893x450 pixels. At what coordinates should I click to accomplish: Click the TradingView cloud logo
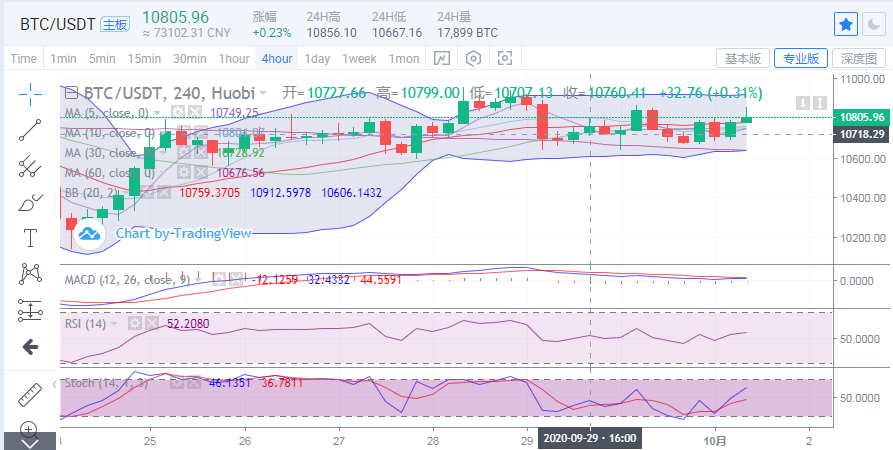point(89,234)
